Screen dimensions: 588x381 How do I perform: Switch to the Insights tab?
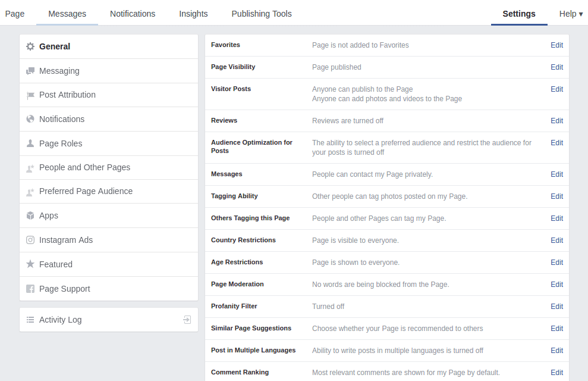click(193, 14)
